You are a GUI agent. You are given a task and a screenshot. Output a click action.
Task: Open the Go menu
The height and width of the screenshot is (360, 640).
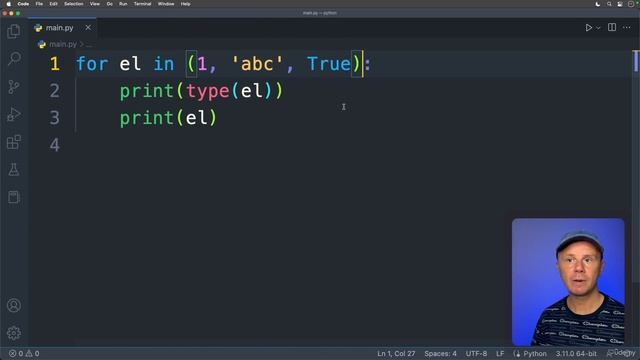(x=109, y=4)
